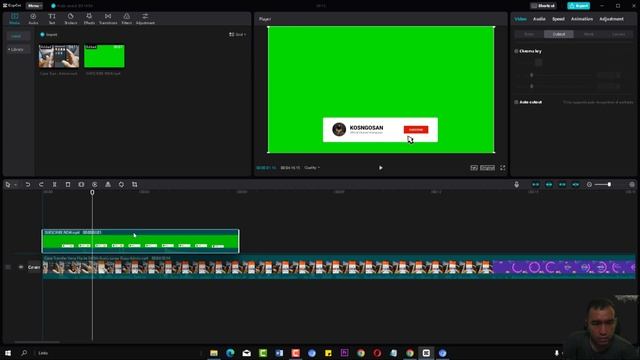Click the Split clip icon
Viewport: 640px width, 360px height.
[54, 184]
